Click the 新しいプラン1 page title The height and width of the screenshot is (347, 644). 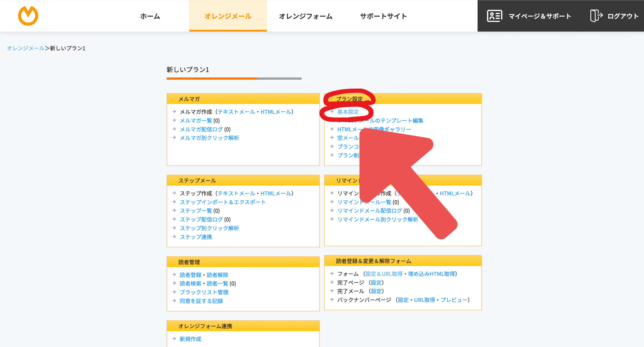pos(188,70)
